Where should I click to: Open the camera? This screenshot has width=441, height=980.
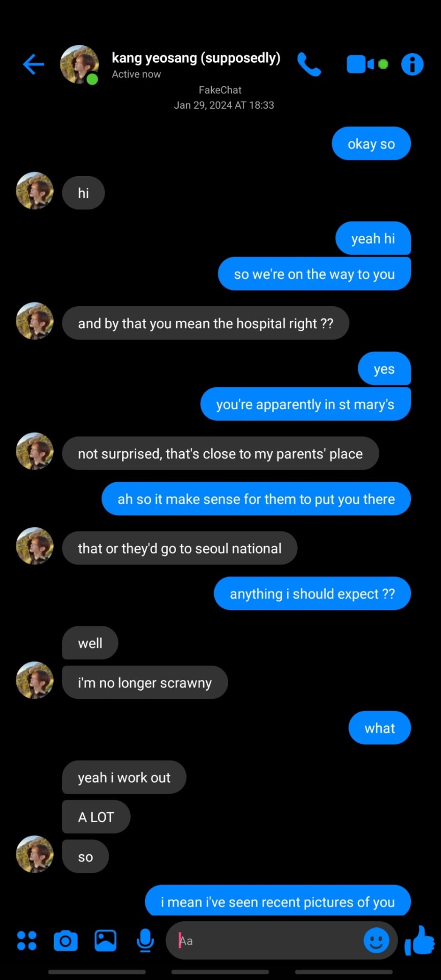point(66,940)
